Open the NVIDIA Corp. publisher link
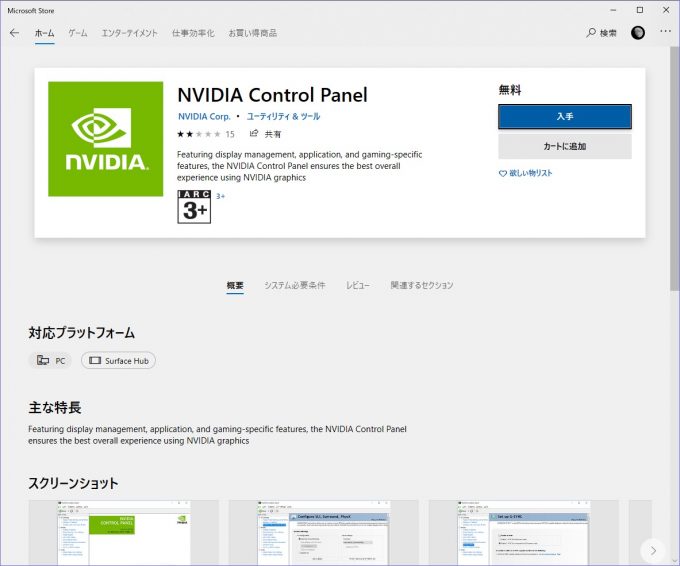Image resolution: width=680 pixels, height=566 pixels. pos(204,116)
